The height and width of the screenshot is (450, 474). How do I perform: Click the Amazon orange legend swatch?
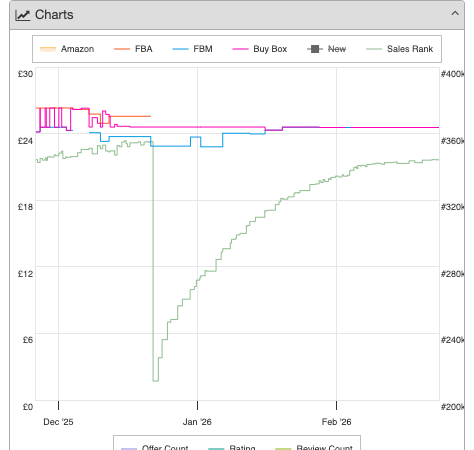(48, 49)
